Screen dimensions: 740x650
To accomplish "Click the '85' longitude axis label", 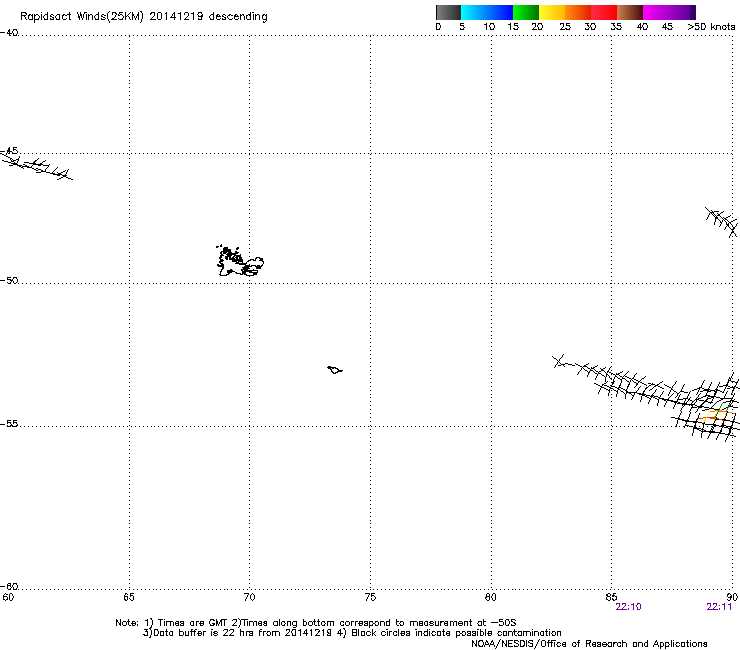I will pyautogui.click(x=611, y=597).
